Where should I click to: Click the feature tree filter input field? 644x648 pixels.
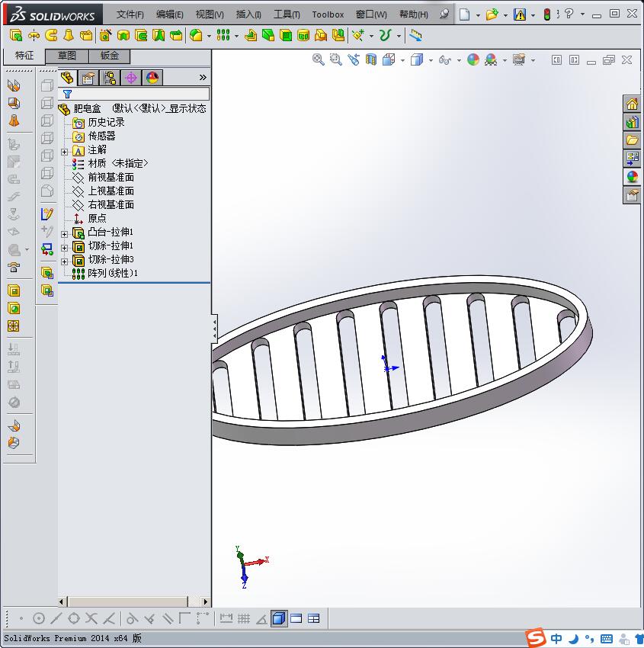[134, 95]
